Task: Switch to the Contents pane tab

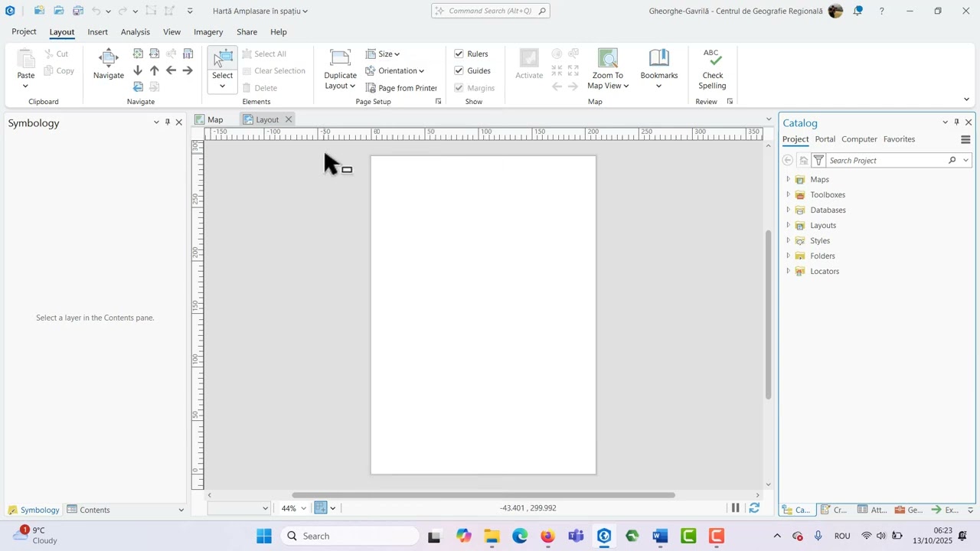Action: pos(89,510)
